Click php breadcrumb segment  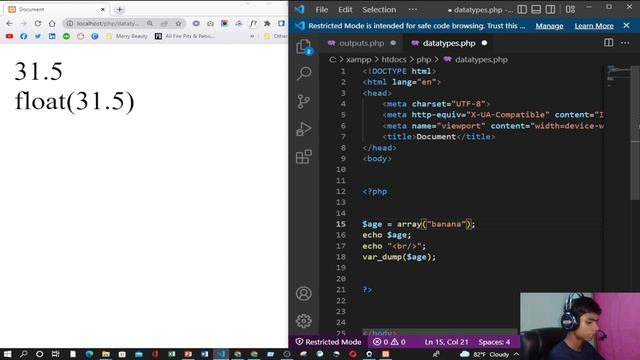pyautogui.click(x=424, y=60)
